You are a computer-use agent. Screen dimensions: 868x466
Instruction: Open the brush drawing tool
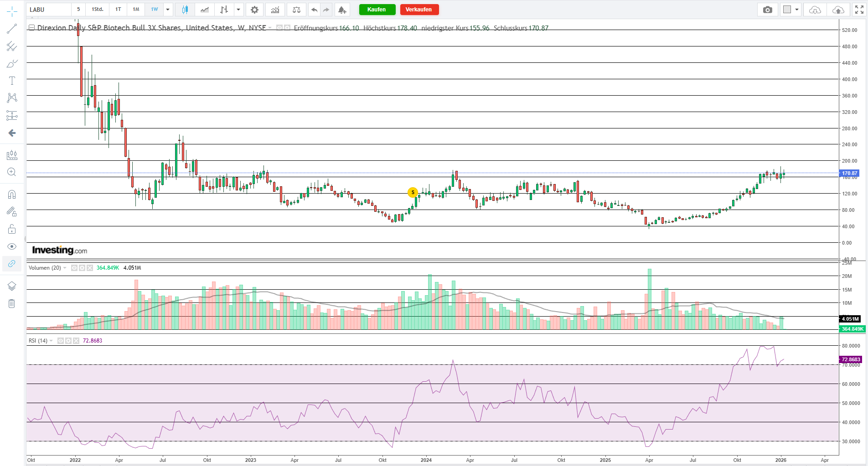pos(12,64)
